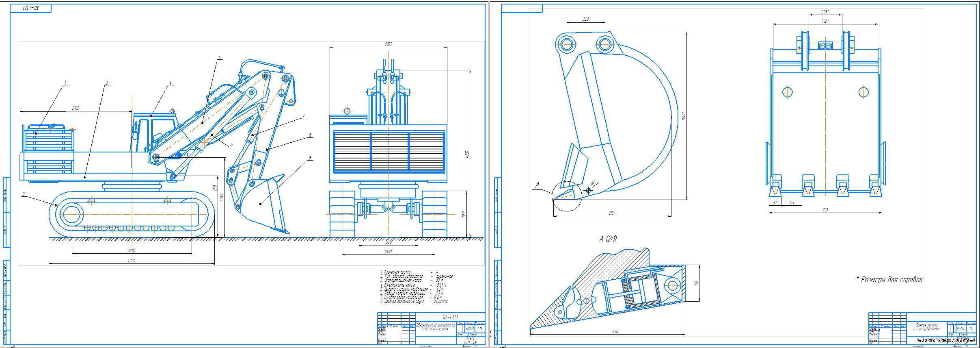The height and width of the screenshot is (348, 980).
Task: Click the 'Размеры для справок' note
Action: coord(889,280)
